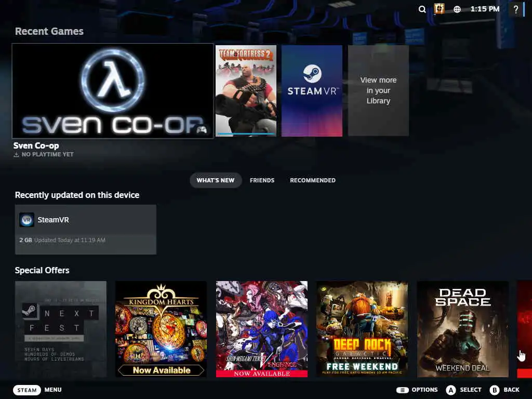Open the Deep Rock Galactic Free Weekend offer

(362, 329)
